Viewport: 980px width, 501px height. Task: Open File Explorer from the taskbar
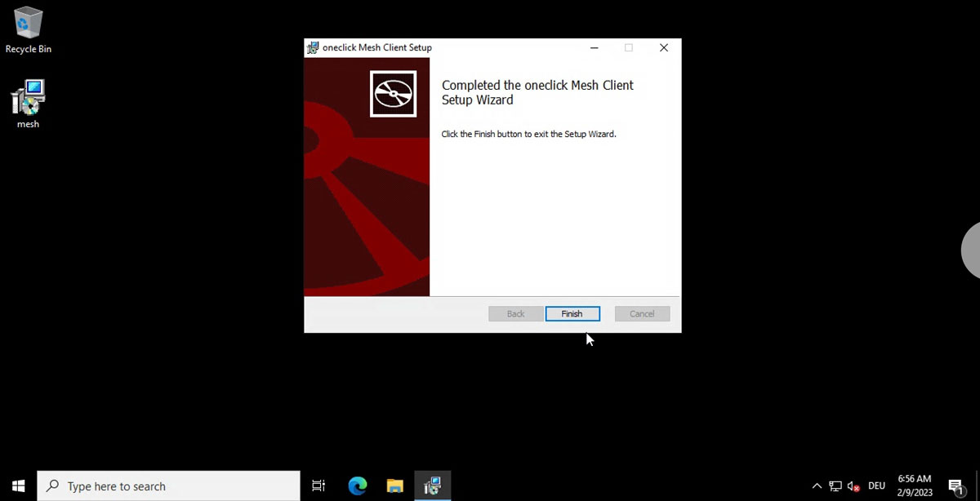click(x=395, y=486)
